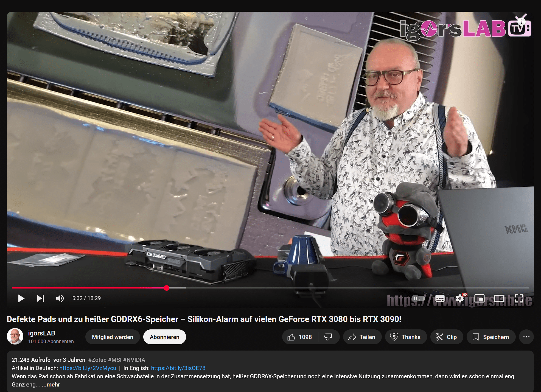Open the German article link bit.ly/2VzMycu

88,368
